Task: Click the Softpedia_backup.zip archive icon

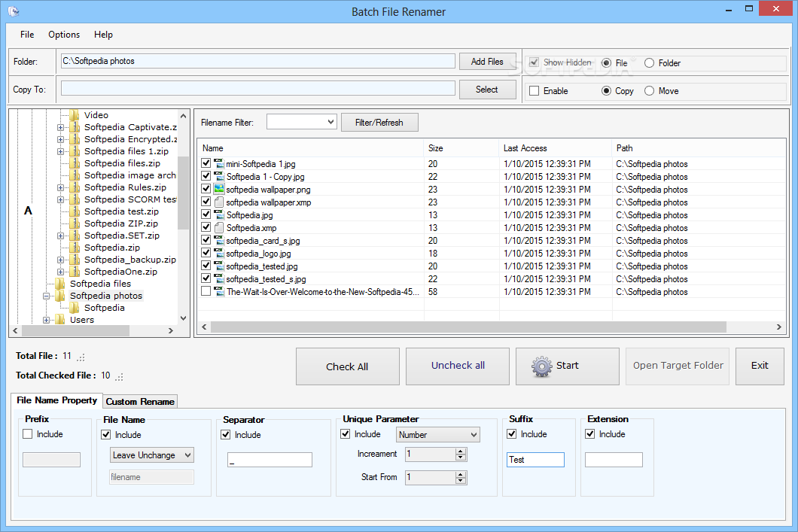Action: tap(75, 260)
